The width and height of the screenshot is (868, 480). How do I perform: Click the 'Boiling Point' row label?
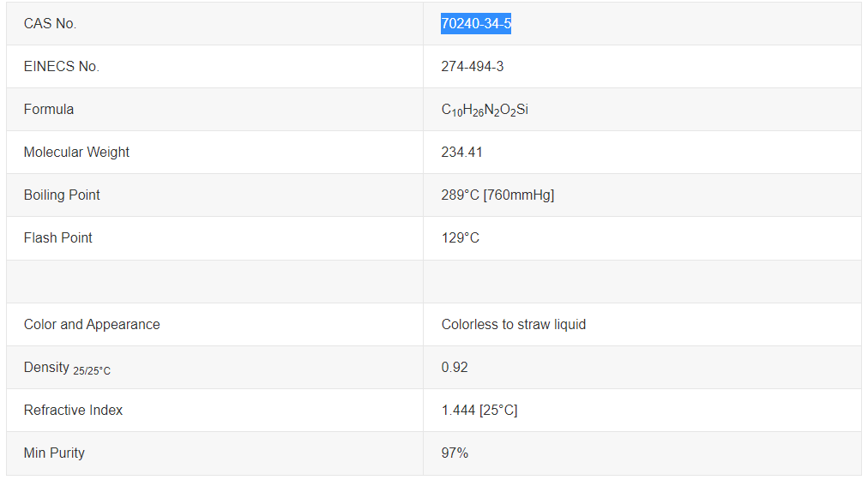(x=62, y=195)
